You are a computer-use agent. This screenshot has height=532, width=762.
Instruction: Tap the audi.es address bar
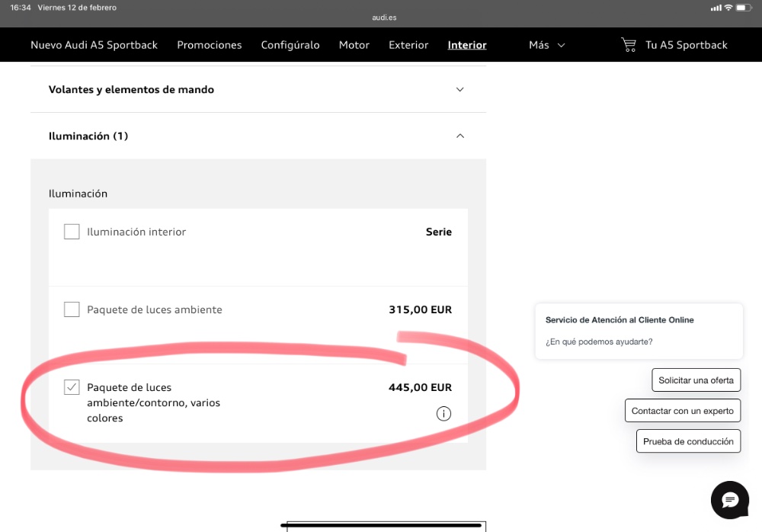384,18
